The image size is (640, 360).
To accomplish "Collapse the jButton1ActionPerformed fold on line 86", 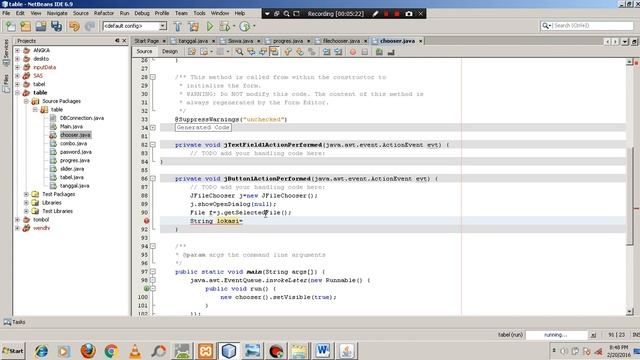I will tap(153, 178).
